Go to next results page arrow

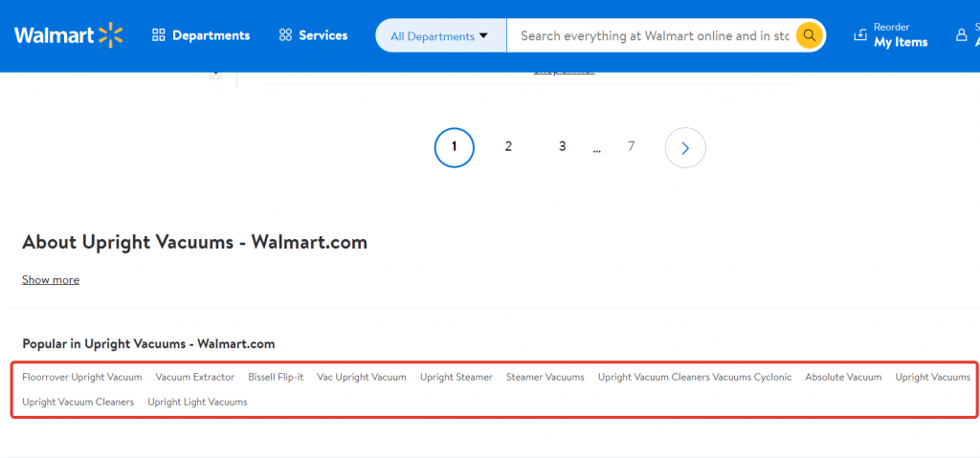(x=685, y=147)
